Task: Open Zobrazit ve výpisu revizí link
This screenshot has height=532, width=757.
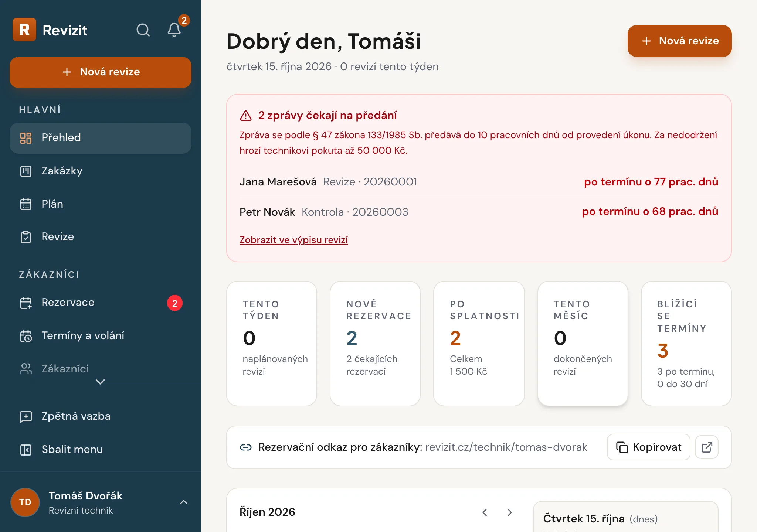Action: (293, 240)
